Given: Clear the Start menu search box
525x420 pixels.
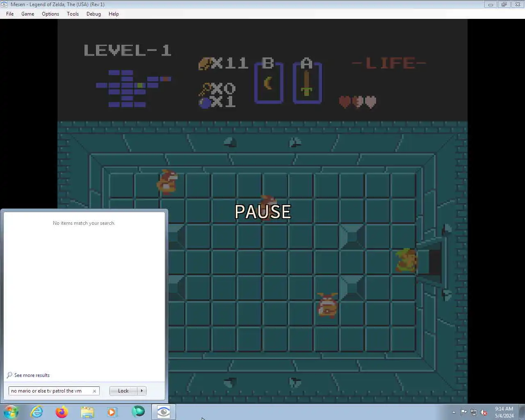Looking at the screenshot, I should (x=94, y=391).
